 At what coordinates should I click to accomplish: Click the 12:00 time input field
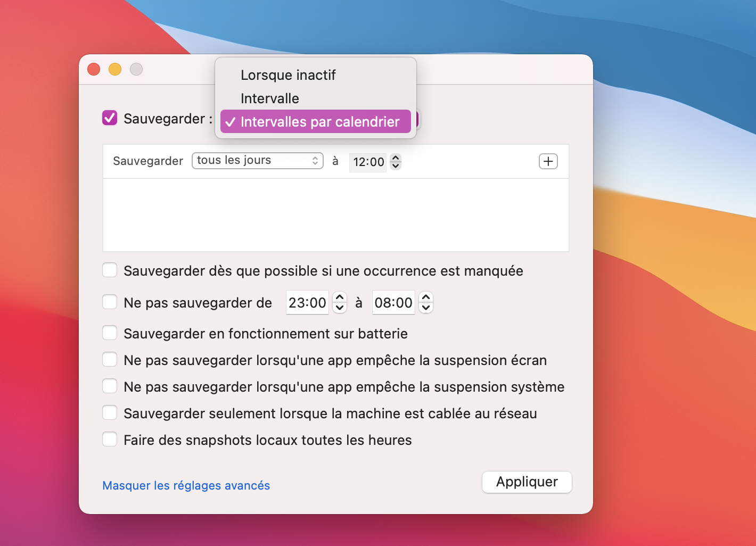coord(368,162)
